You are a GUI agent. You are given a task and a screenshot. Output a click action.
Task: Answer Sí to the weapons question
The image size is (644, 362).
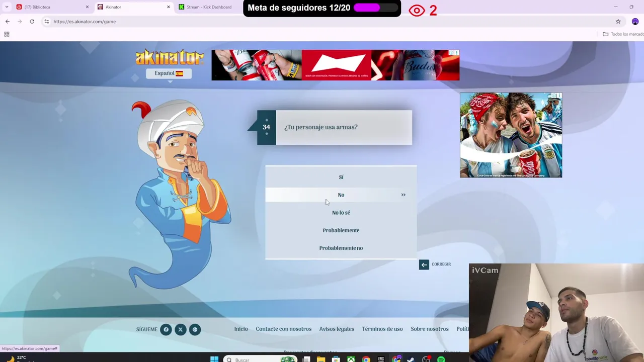tap(341, 177)
